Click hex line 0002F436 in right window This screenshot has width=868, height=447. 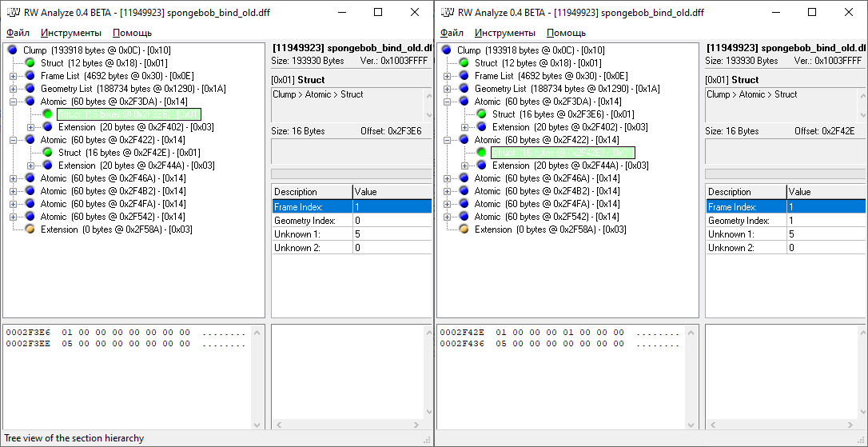(559, 344)
